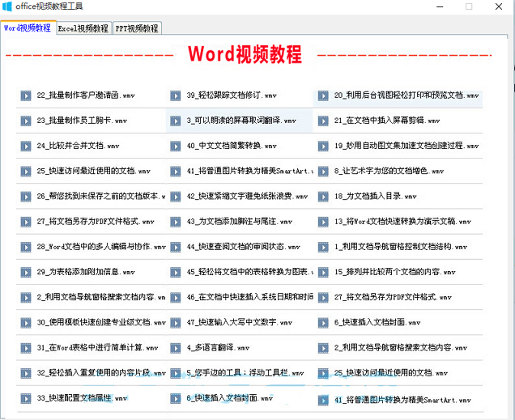Click the video icon beside 39_轻松跟踪文档修订
The width and height of the screenshot is (515, 420).
click(176, 95)
